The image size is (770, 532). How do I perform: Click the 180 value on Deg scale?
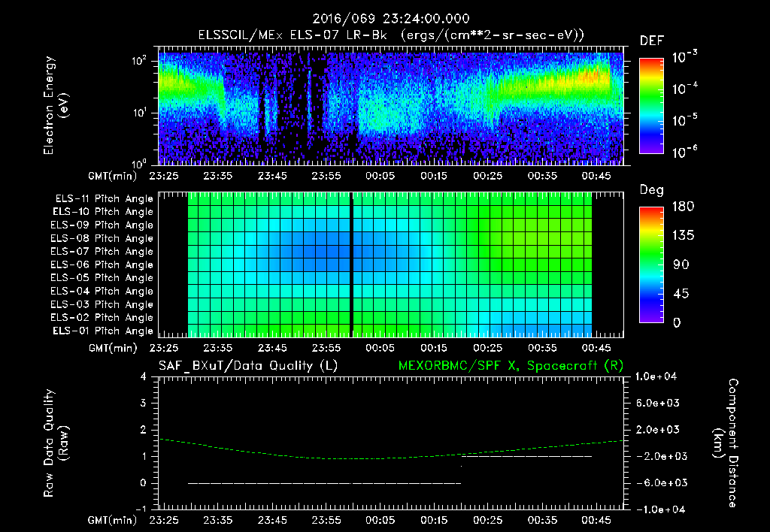683,207
